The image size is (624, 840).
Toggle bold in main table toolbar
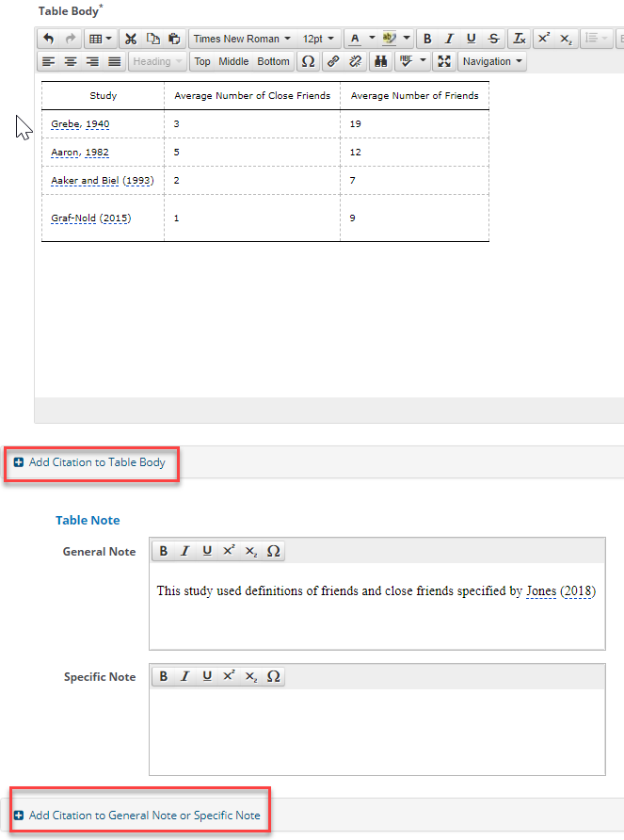click(x=427, y=39)
